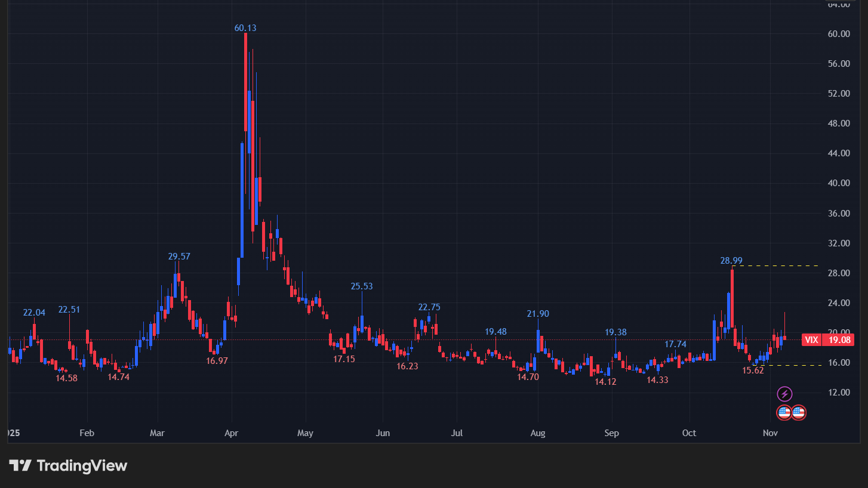
Task: Click the purple lightning bolt event icon
Action: [784, 394]
